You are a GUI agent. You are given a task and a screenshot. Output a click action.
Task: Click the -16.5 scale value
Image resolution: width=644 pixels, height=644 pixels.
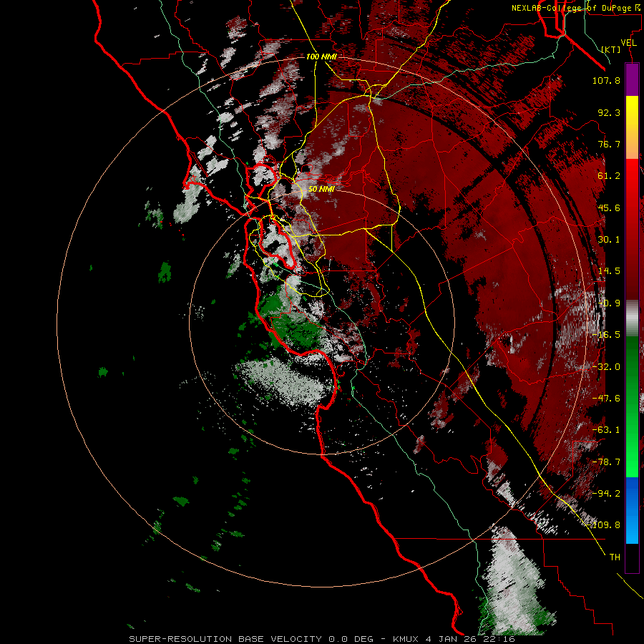(x=606, y=335)
